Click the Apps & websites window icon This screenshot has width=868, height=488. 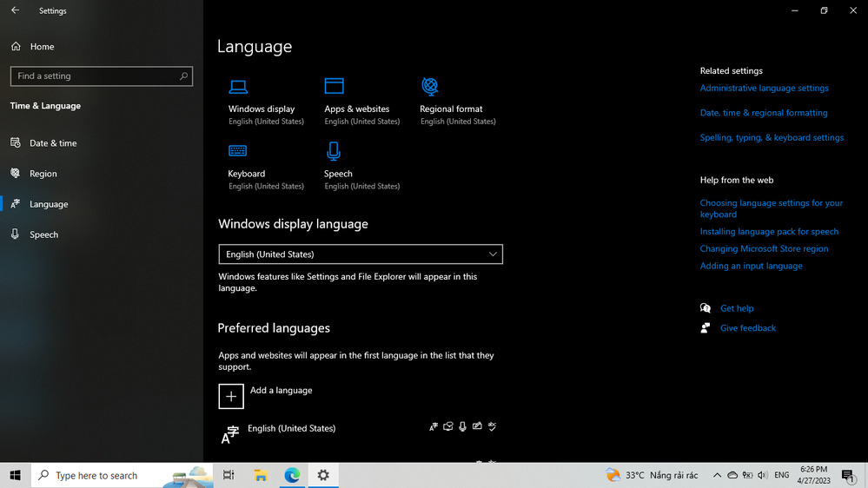point(335,86)
